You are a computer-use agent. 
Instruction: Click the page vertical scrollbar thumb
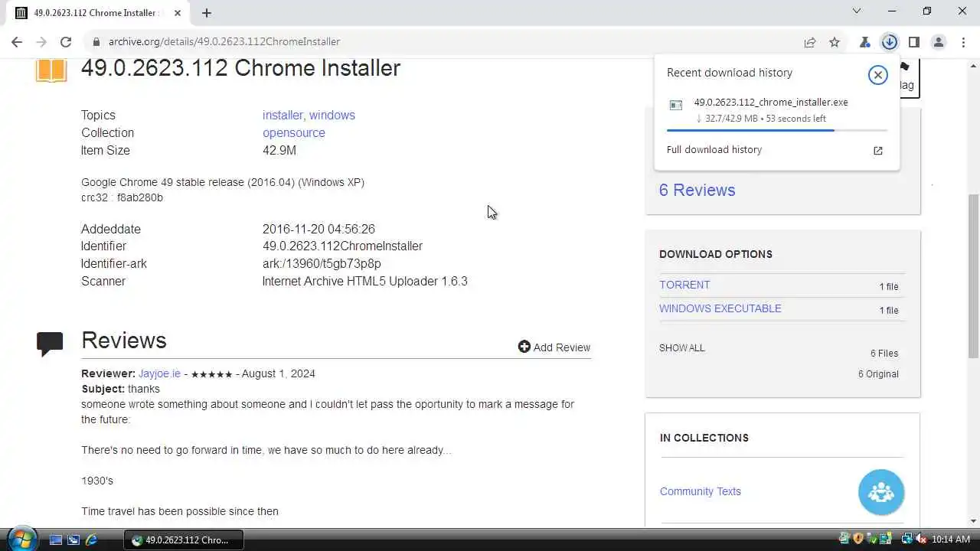click(x=973, y=275)
